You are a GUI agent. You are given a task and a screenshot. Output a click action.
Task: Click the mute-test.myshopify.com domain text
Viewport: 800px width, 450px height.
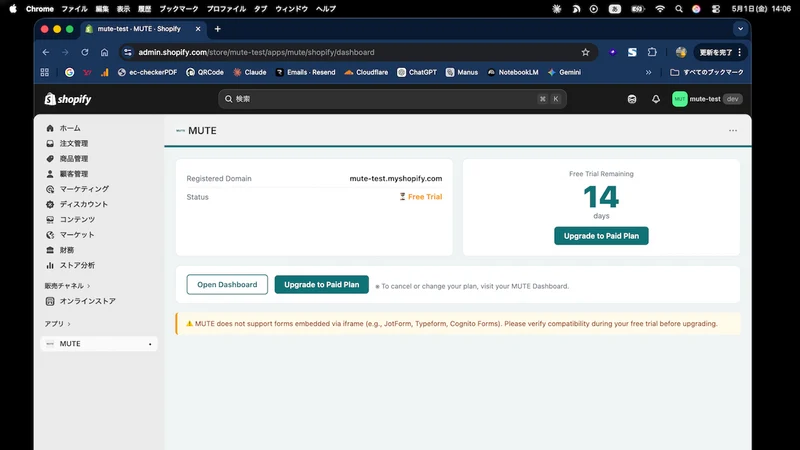(396, 179)
